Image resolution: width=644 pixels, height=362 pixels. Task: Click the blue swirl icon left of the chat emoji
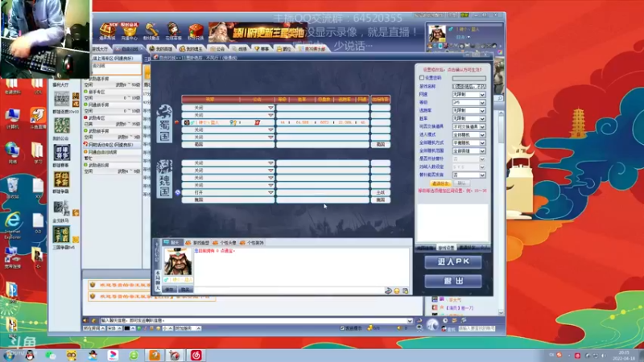388,290
